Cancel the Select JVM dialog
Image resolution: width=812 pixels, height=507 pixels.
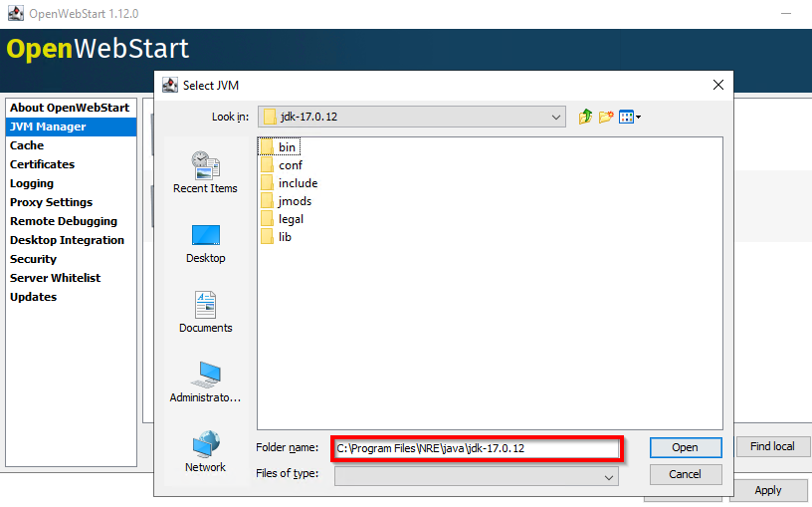686,474
